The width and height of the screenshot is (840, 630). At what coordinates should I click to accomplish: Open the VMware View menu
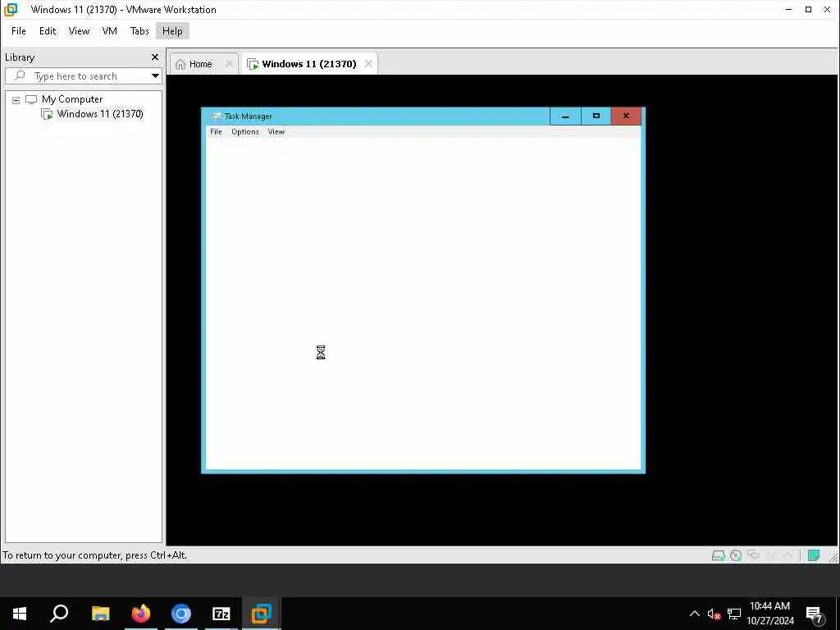click(x=79, y=31)
